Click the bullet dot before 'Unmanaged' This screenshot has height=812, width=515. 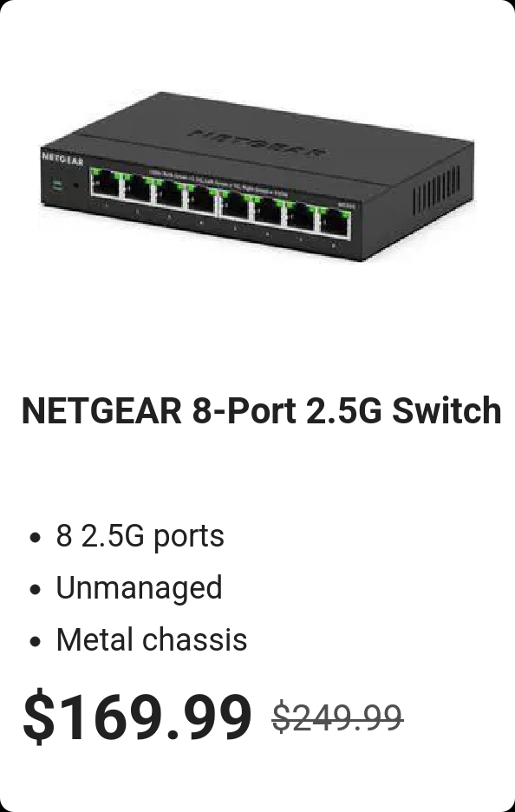point(35,589)
